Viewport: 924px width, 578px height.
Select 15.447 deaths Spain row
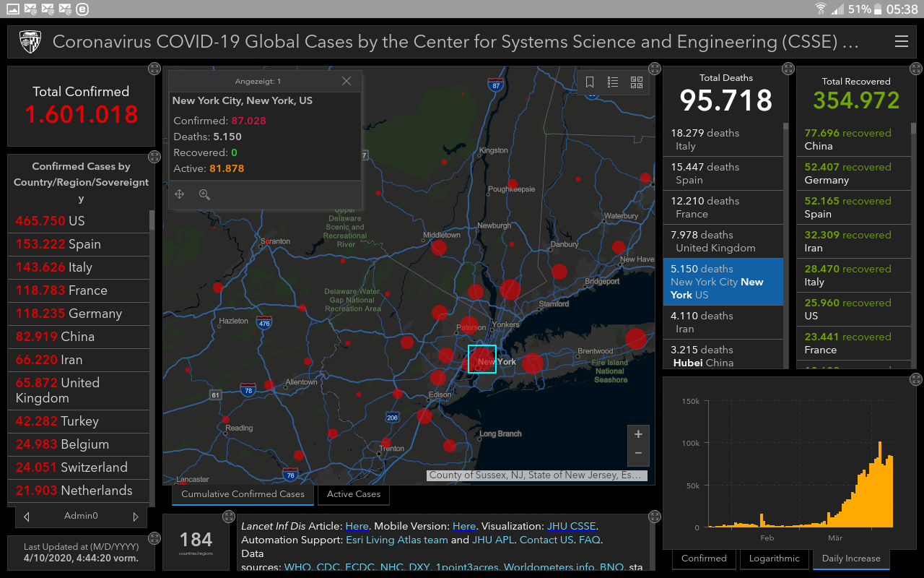coord(723,173)
